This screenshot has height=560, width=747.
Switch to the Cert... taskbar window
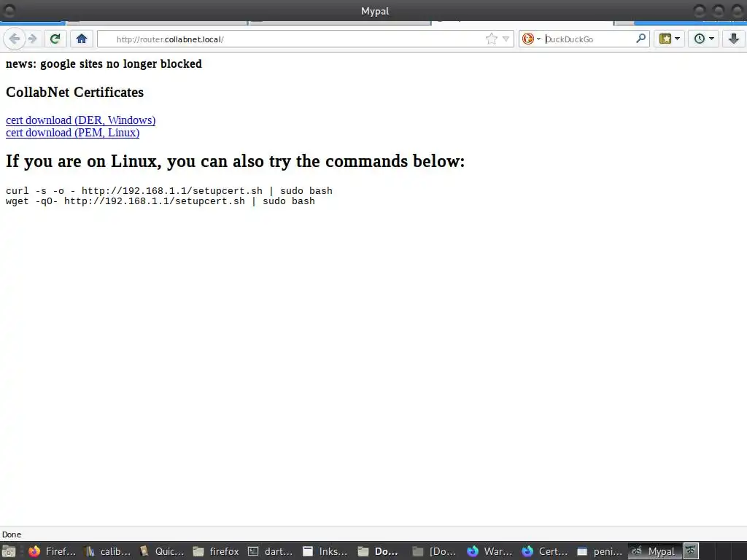[x=545, y=551]
